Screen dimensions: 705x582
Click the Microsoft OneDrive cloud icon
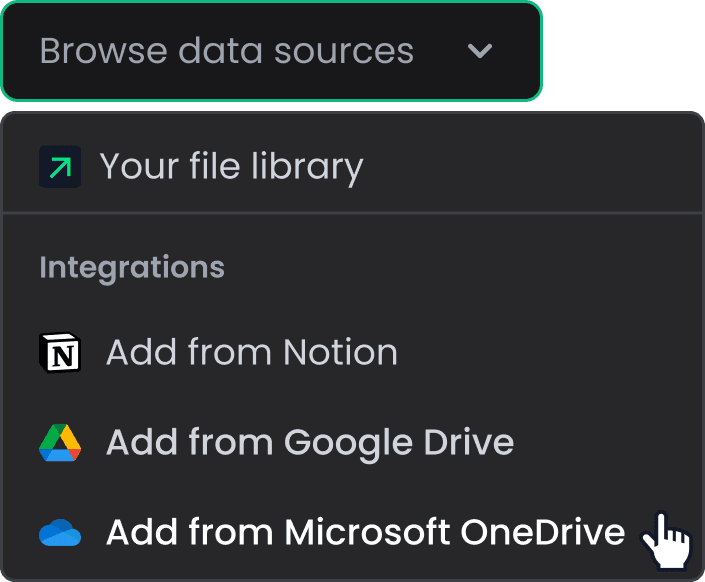coord(60,533)
